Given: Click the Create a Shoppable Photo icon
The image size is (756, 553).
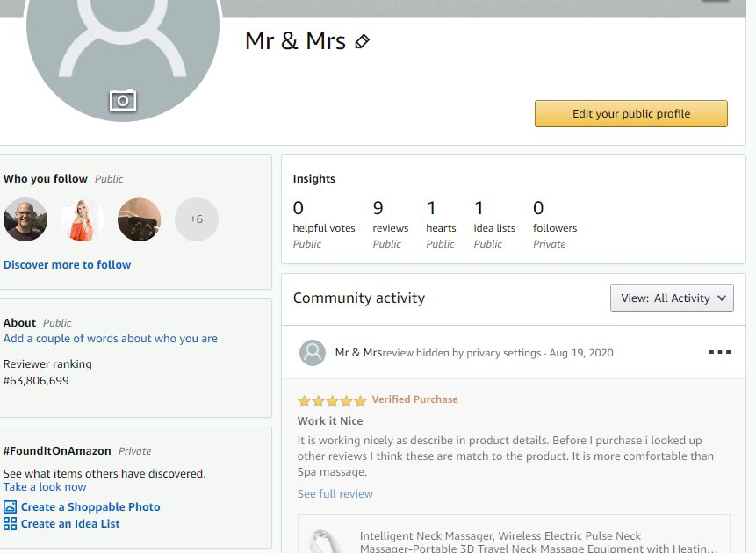Looking at the screenshot, I should click(x=11, y=506).
